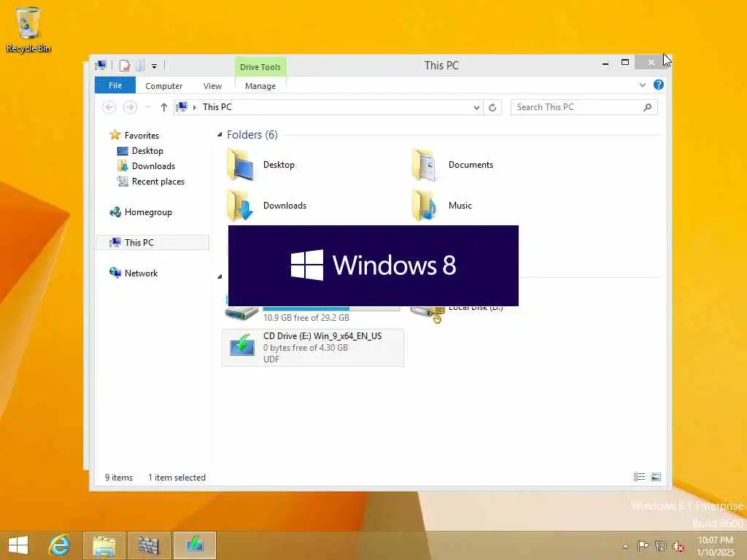Image resolution: width=747 pixels, height=560 pixels.
Task: Launch Internet Explorer from the taskbar
Action: (60, 545)
